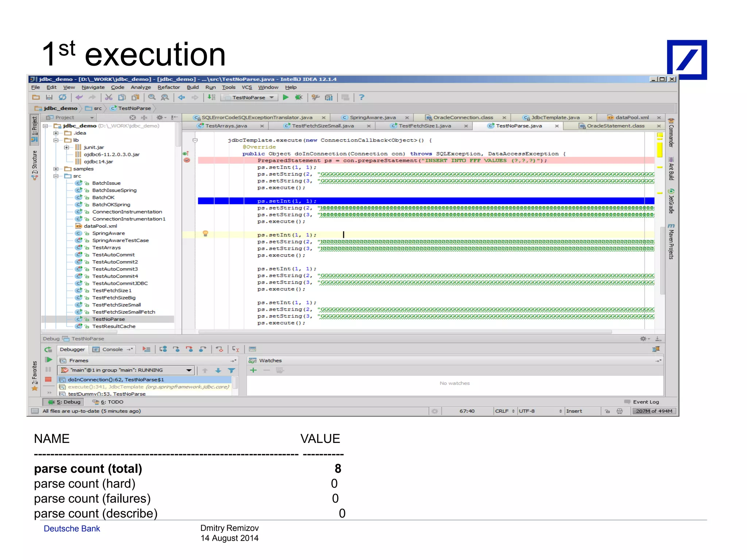The height and width of the screenshot is (560, 747).
Task: Click the Back navigation arrow icon
Action: coord(181,97)
